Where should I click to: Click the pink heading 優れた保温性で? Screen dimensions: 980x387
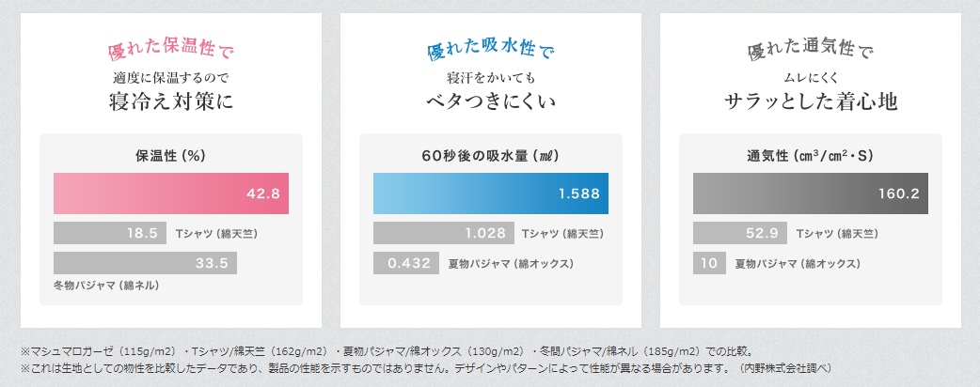pyautogui.click(x=170, y=47)
